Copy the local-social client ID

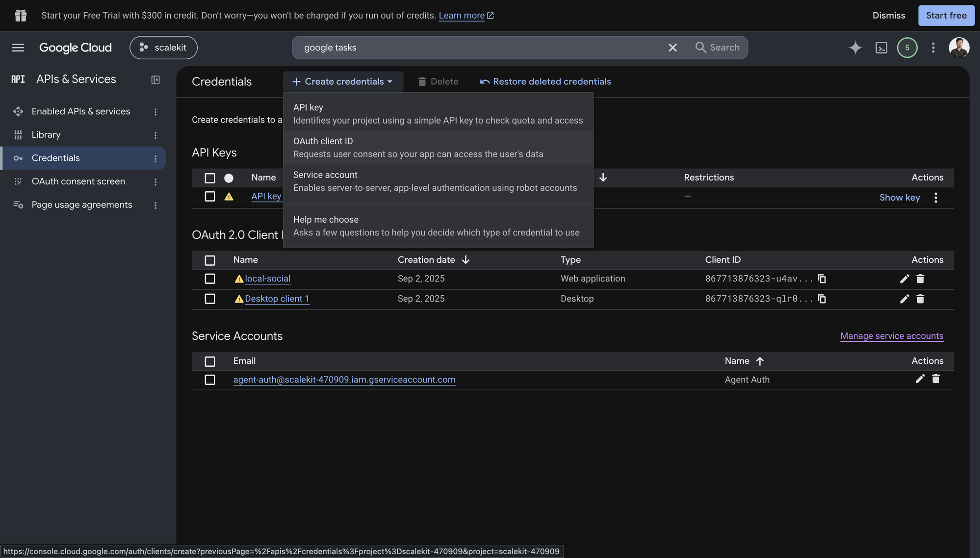pyautogui.click(x=822, y=279)
